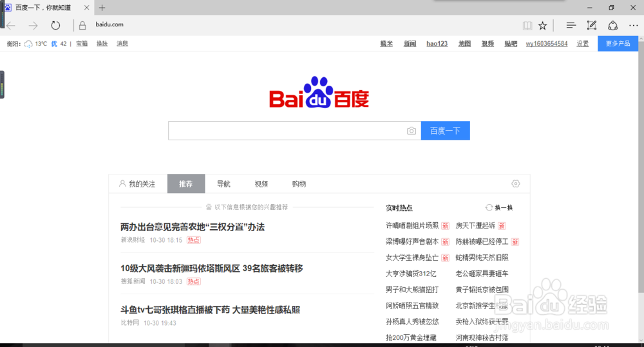Screen dimensions: 644x347
Task: Open account wy1603654584 link
Action: coord(547,44)
